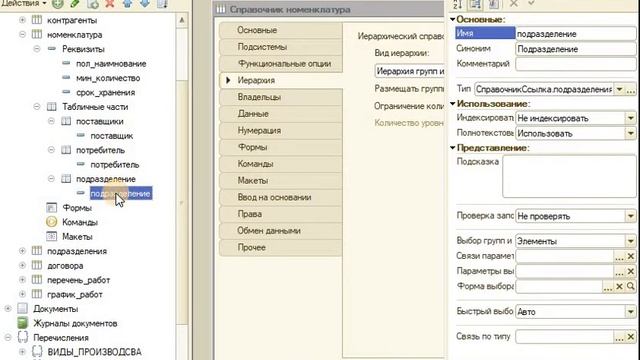Open the Полнотекстовый поиск dropdown
Viewport: 640px width, 360px height.
[631, 133]
